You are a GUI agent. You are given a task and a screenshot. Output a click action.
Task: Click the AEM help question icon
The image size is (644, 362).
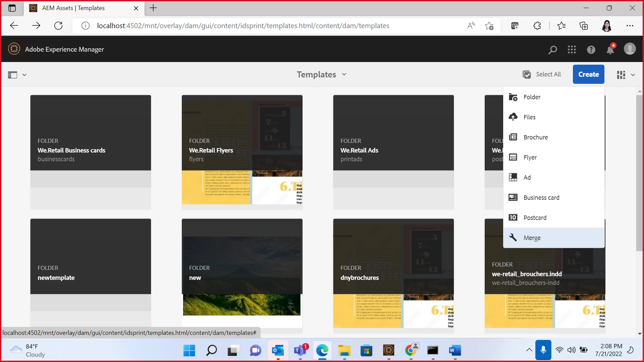[x=591, y=50]
